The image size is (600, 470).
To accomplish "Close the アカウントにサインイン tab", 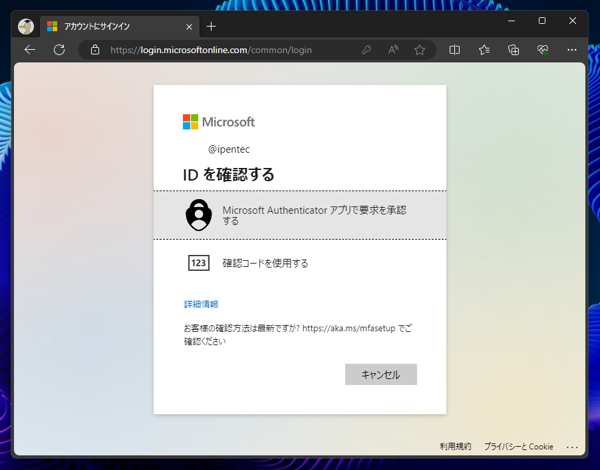I will (x=189, y=27).
